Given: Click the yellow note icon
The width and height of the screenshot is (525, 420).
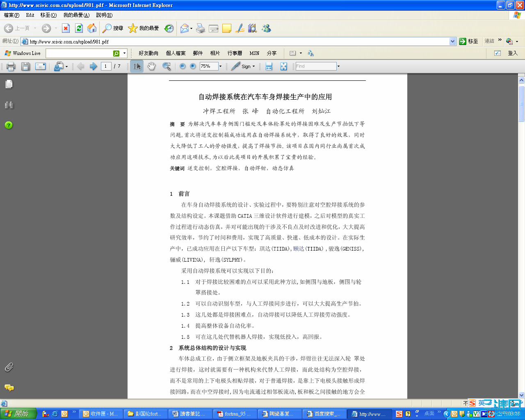Looking at the screenshot, I should coord(227,28).
